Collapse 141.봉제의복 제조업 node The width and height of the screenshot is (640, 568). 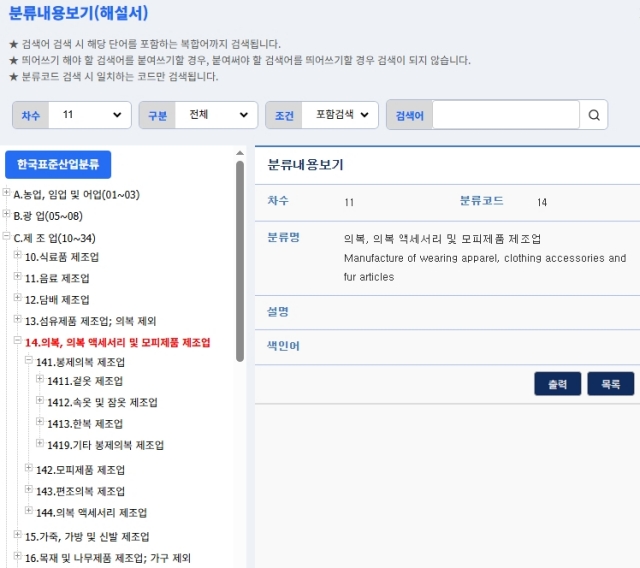click(x=29, y=359)
